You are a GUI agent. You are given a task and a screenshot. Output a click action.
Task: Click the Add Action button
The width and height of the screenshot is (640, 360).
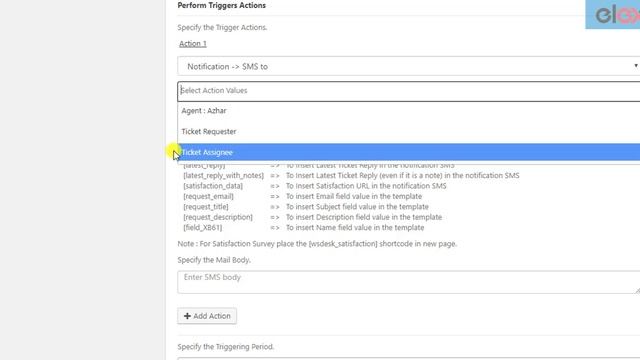(x=207, y=316)
